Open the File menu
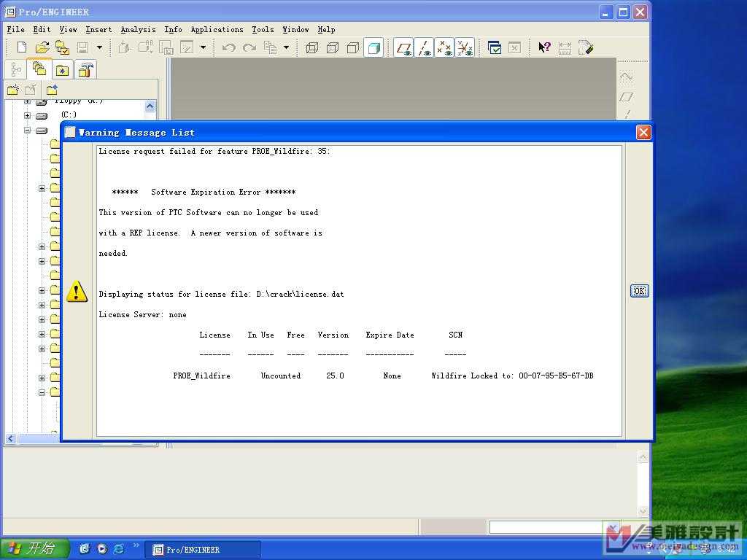Viewport: 747px width, 560px height. click(16, 29)
